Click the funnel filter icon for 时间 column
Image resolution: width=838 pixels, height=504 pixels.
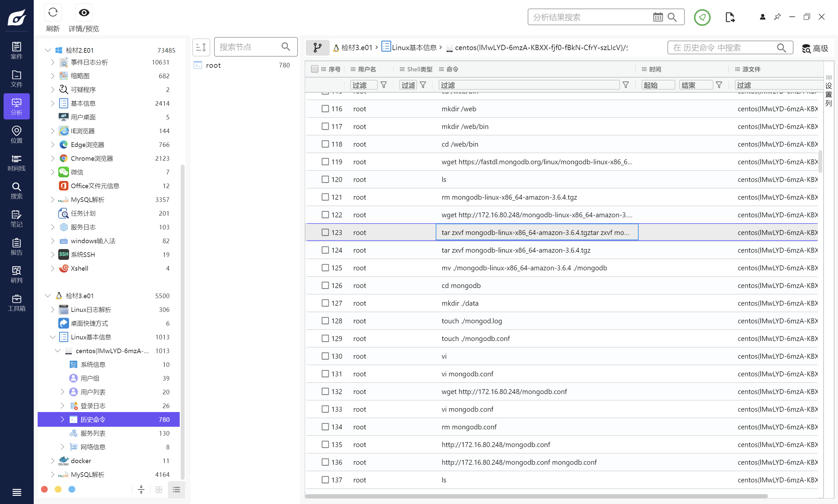tap(719, 85)
